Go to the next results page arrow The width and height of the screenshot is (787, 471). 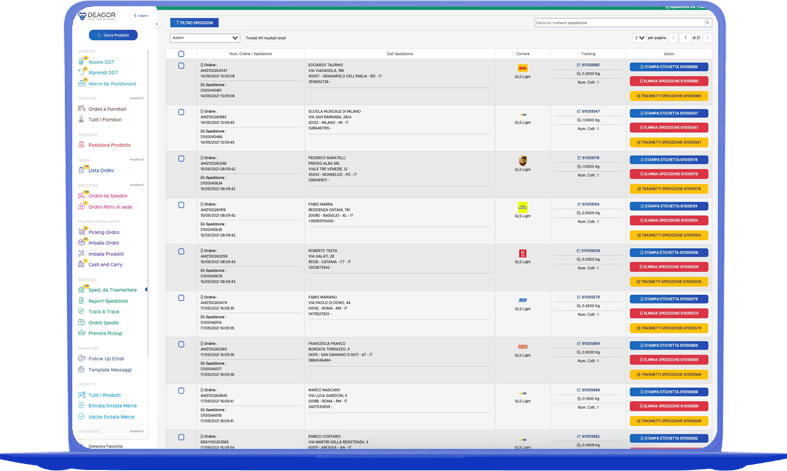click(x=707, y=38)
